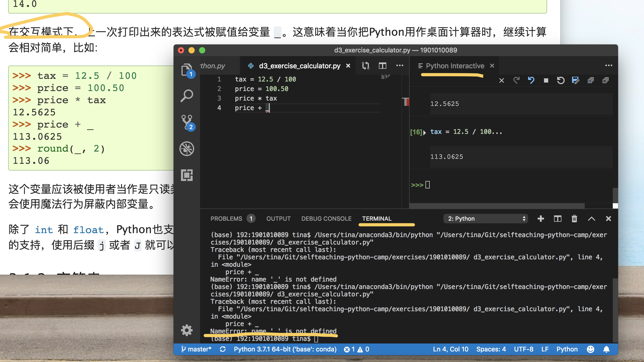
Task: Synchronize changes in status bar
Action: coord(223,349)
